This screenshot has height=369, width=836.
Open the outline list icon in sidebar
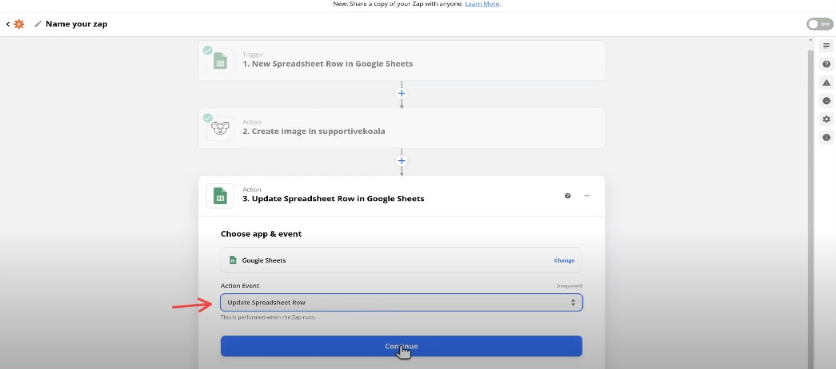(x=826, y=46)
